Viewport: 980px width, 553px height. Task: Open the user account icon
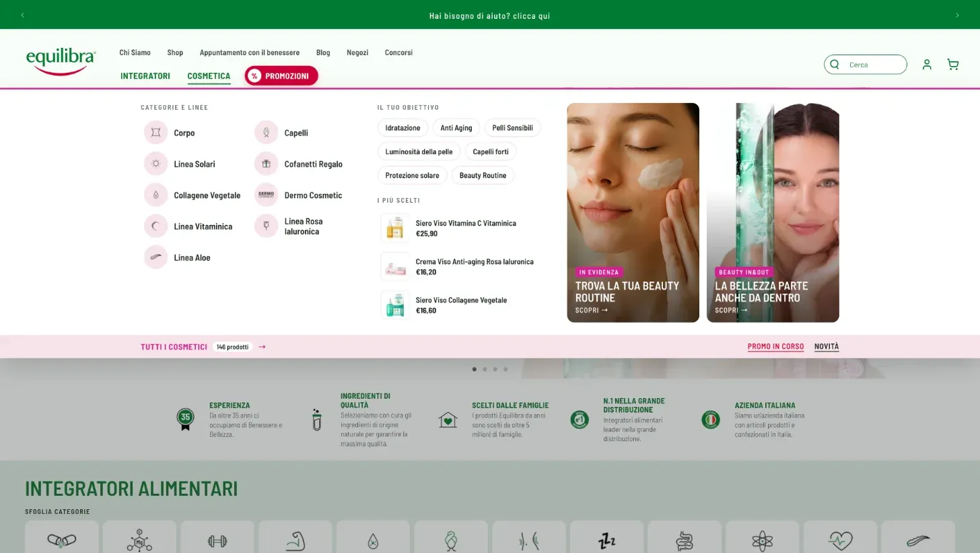pos(927,65)
